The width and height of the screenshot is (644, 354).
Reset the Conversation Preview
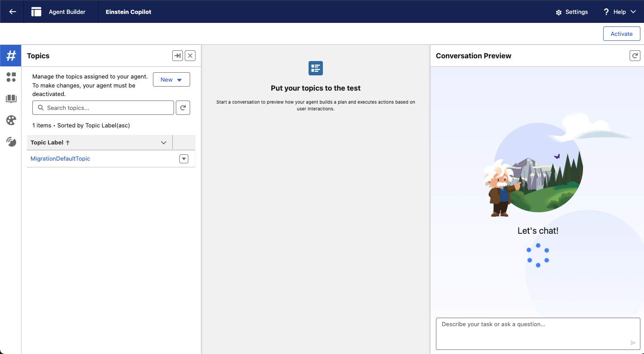(x=635, y=56)
